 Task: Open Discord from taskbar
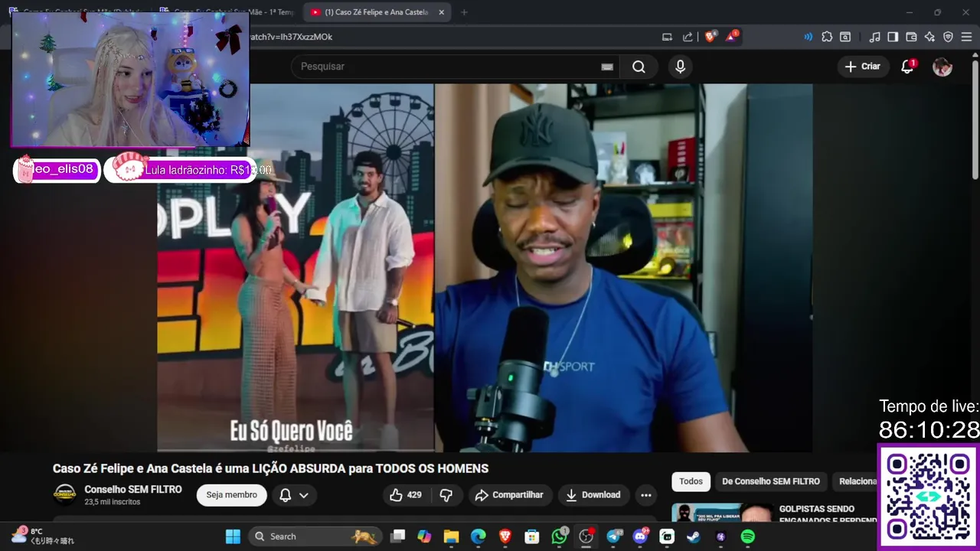click(640, 536)
